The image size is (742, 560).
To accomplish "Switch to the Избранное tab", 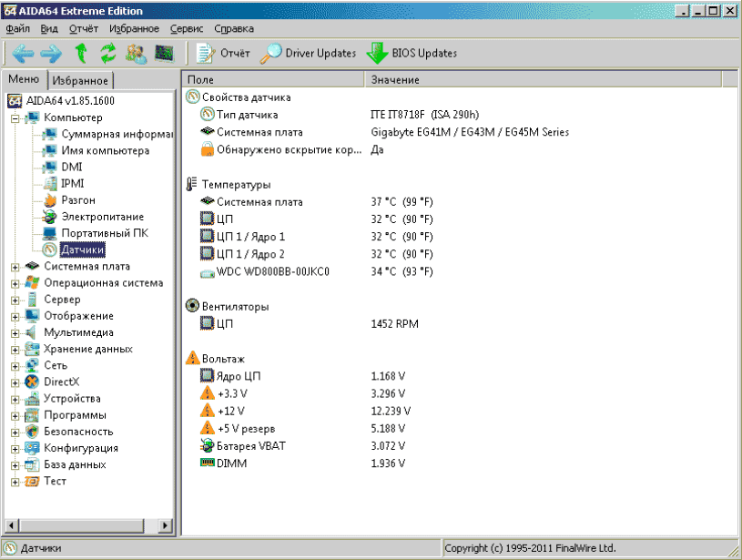I will [x=80, y=80].
